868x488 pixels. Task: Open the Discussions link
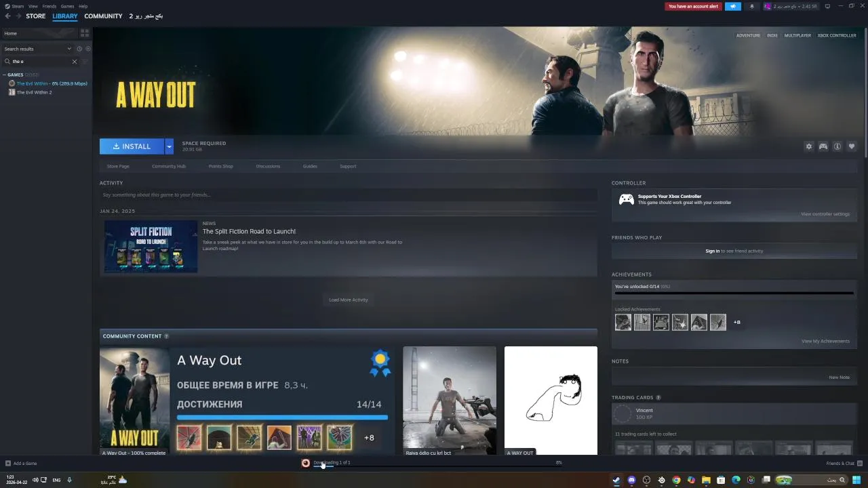click(x=268, y=166)
